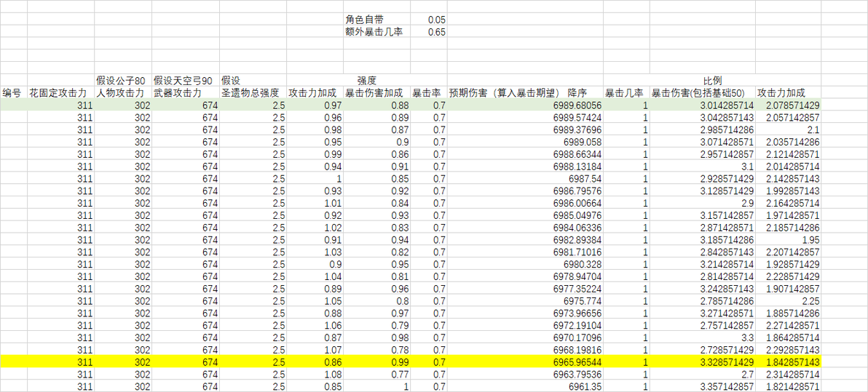Select the 假设天空弓90 header cell
Image resolution: width=868 pixels, height=392 pixels.
[186, 81]
